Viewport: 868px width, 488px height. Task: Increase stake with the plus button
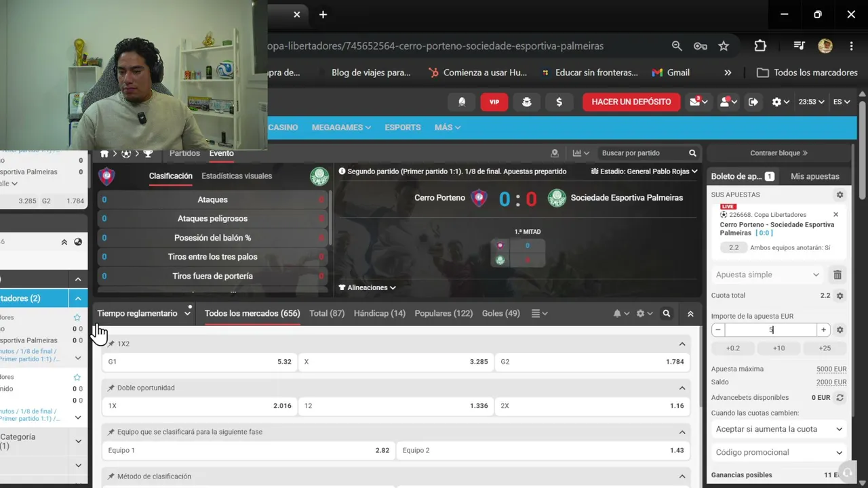[823, 330]
